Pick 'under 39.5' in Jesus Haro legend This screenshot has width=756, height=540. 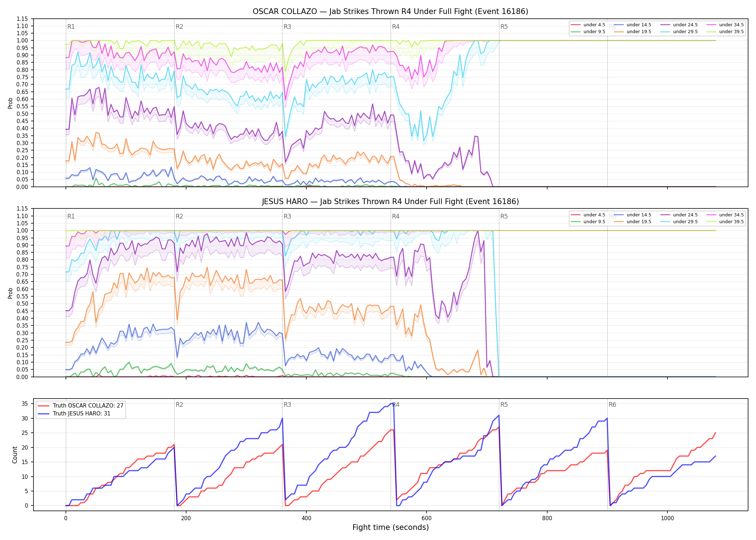[x=725, y=222]
